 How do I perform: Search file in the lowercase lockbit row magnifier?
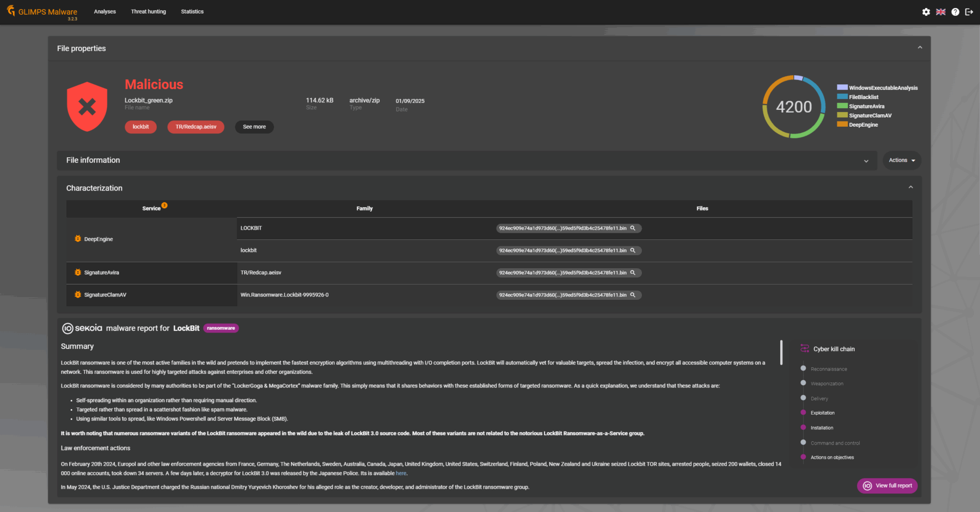click(633, 250)
